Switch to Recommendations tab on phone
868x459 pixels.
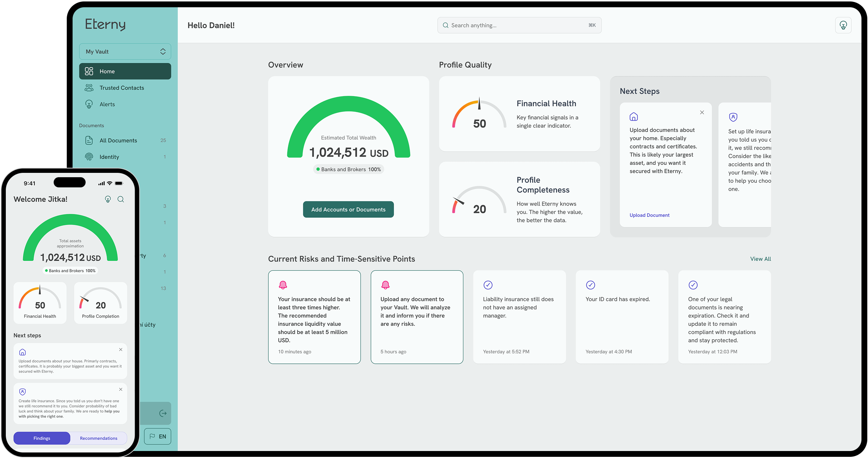(x=99, y=438)
